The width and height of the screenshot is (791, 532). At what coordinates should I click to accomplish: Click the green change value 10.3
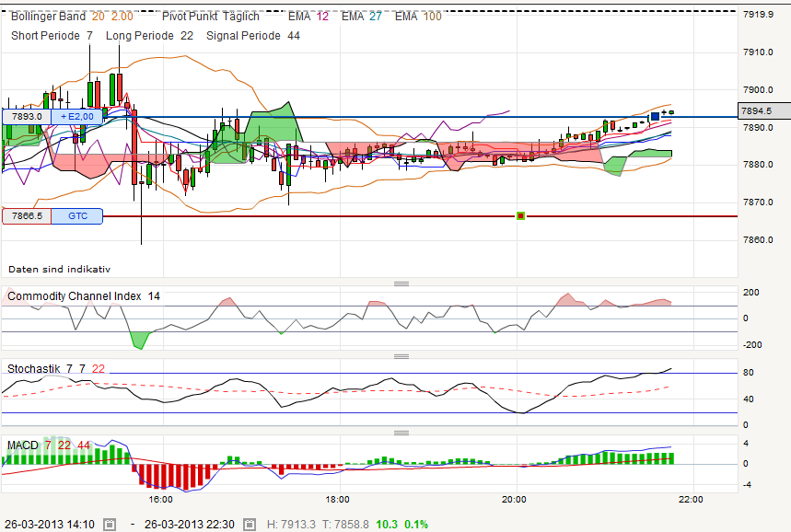(x=387, y=525)
